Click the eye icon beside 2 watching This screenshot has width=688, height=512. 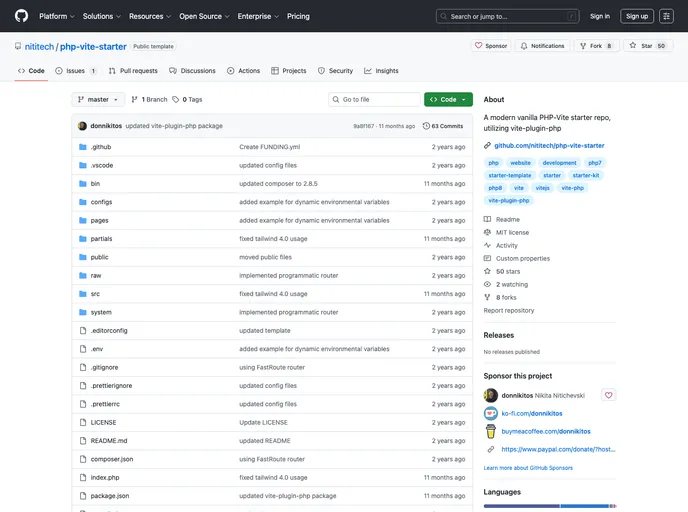[x=487, y=284]
